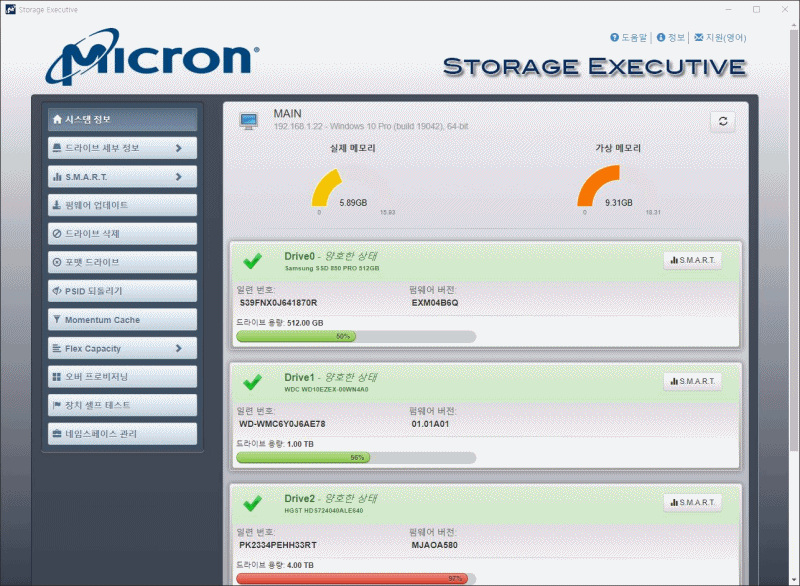This screenshot has height=586, width=800.
Task: Click serial number S39FNX0J641870R
Action: [x=278, y=303]
